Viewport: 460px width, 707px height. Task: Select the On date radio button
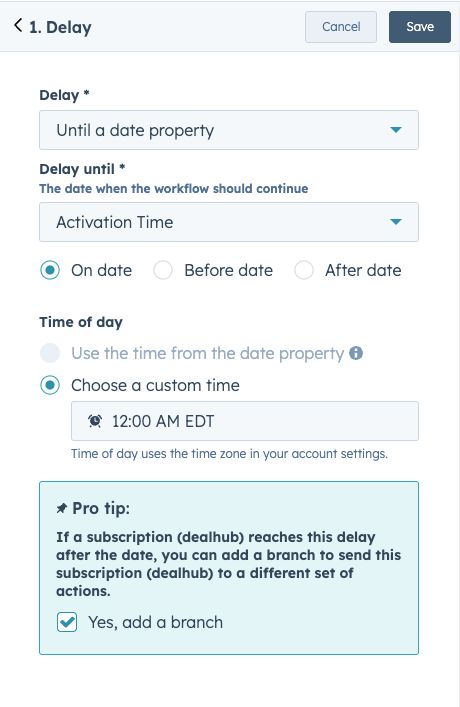(x=50, y=271)
